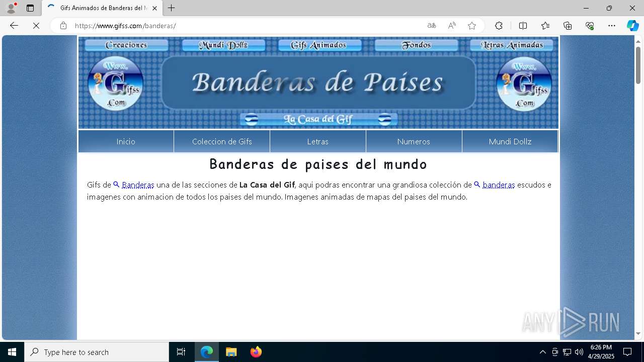Click Banderas de paises del mundo heading
This screenshot has width=644, height=362.
(x=318, y=164)
